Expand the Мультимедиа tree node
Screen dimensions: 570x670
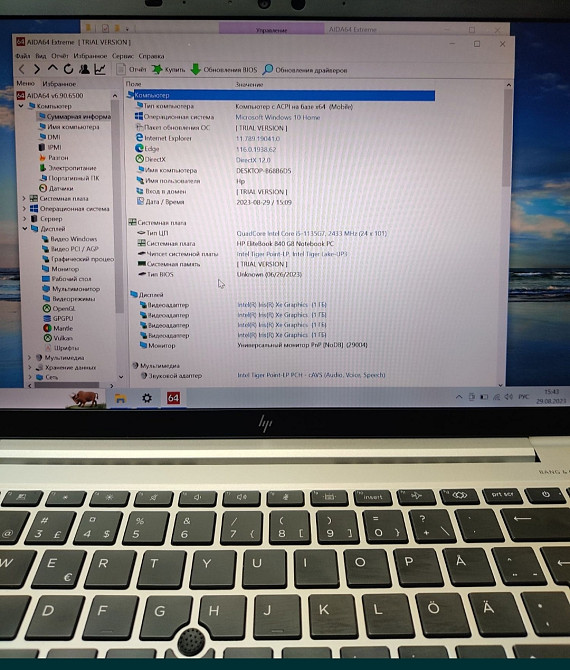[29, 358]
